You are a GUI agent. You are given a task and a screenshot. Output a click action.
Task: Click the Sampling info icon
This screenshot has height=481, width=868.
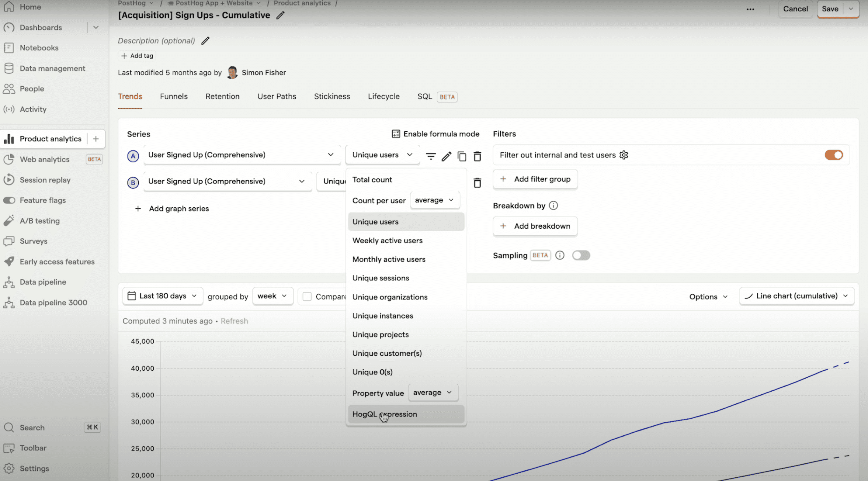point(560,254)
